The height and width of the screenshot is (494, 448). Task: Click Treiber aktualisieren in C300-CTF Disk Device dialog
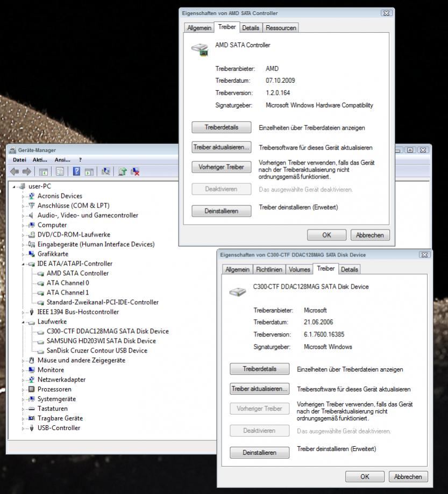tap(259, 389)
